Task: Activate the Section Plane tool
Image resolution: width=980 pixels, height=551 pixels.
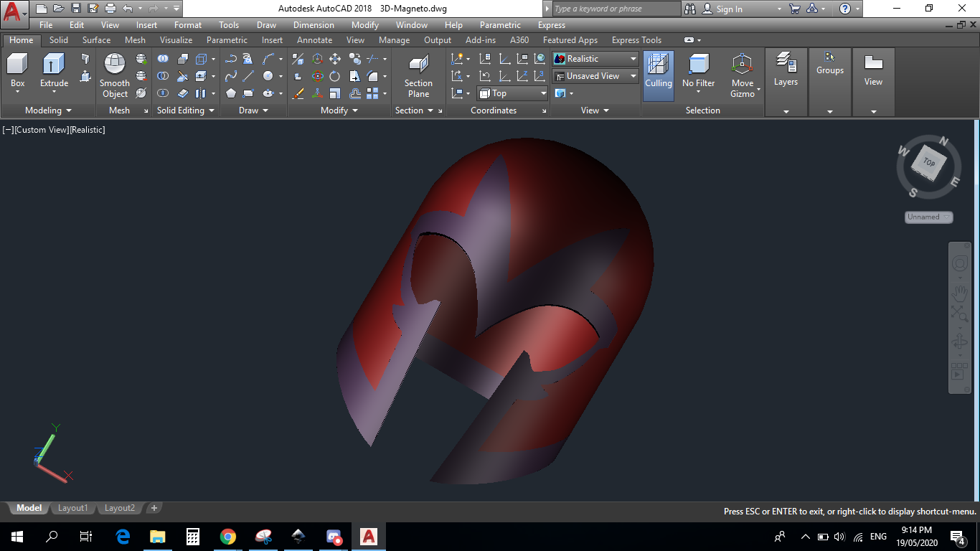Action: coord(418,75)
